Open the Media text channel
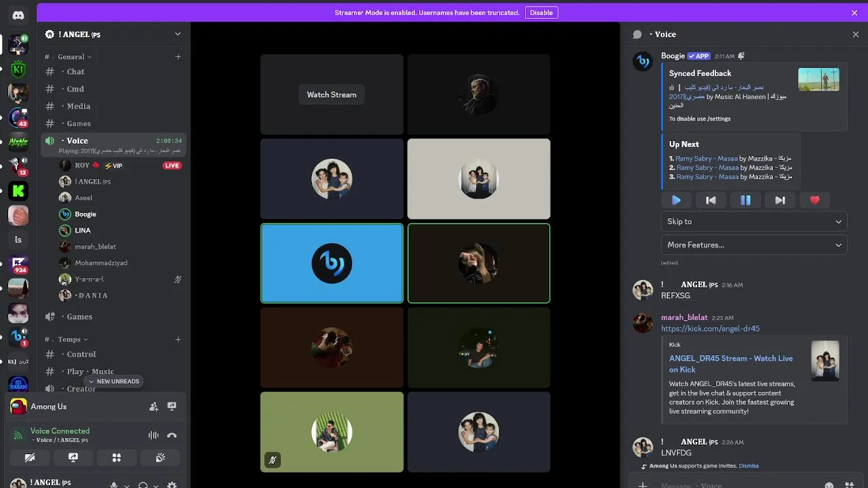868x488 pixels. 113,106
